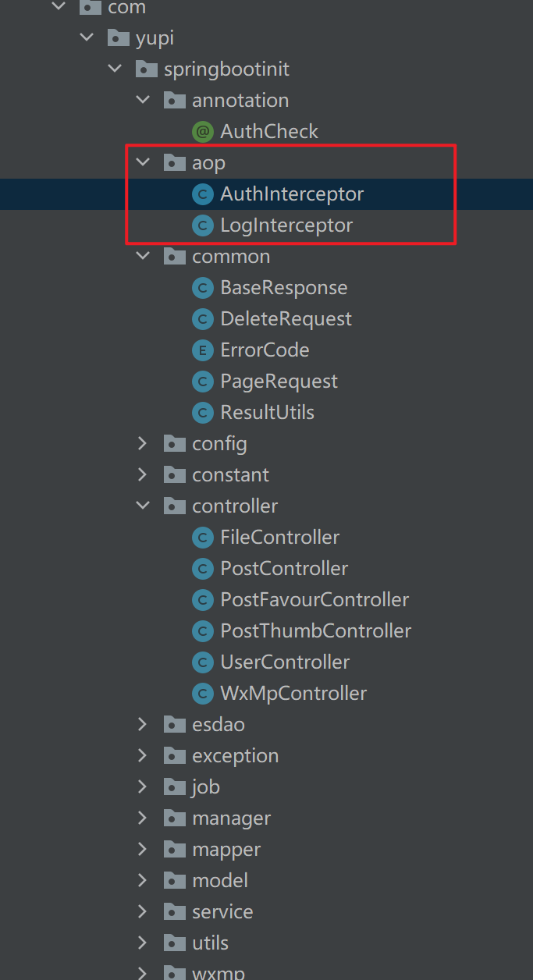Click the AuthCheck annotation icon
The width and height of the screenshot is (533, 980).
tap(202, 132)
